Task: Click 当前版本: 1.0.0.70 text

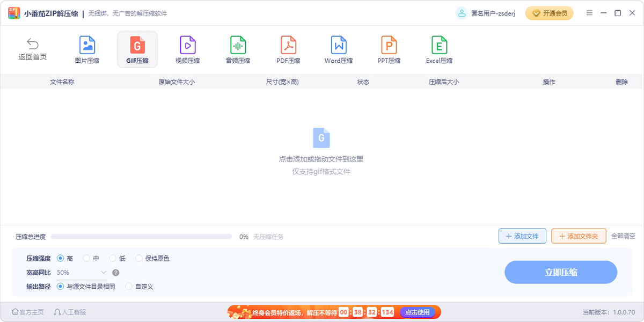Action: (x=609, y=312)
